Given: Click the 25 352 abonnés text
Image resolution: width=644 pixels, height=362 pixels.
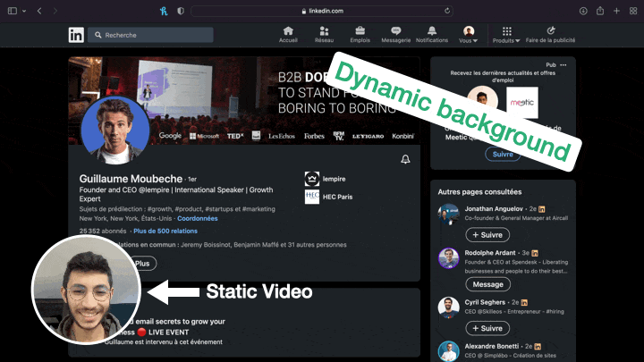Looking at the screenshot, I should pos(103,232).
